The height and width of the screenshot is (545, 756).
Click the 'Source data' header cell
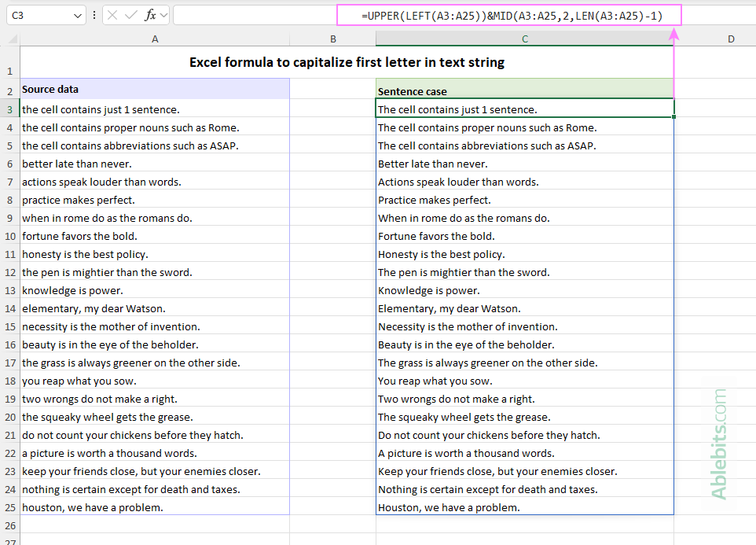tap(155, 89)
